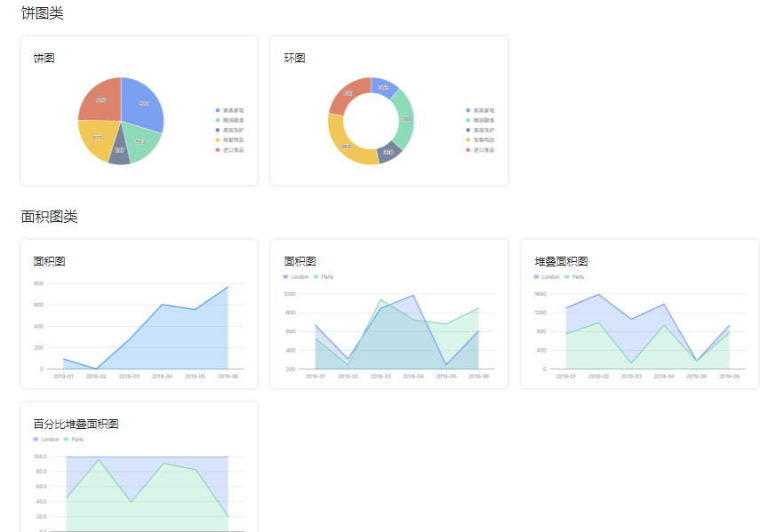The height and width of the screenshot is (532, 760).
Task: Toggle 家具家电 legend marker in the 饼图 pie chart
Action: tap(218, 110)
